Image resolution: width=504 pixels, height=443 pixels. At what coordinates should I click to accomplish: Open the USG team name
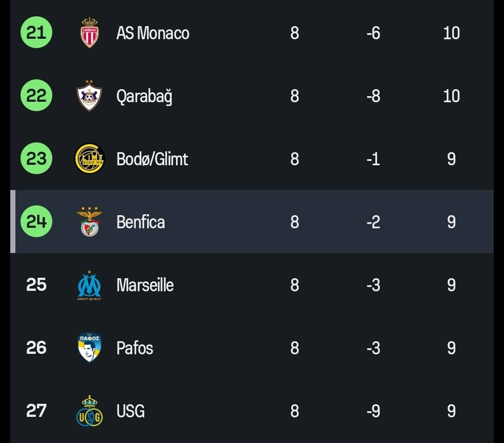tap(130, 411)
